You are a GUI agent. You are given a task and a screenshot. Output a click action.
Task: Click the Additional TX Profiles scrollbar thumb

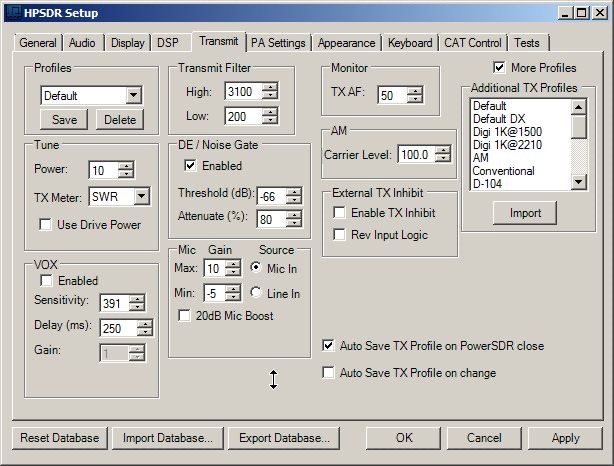pos(579,126)
